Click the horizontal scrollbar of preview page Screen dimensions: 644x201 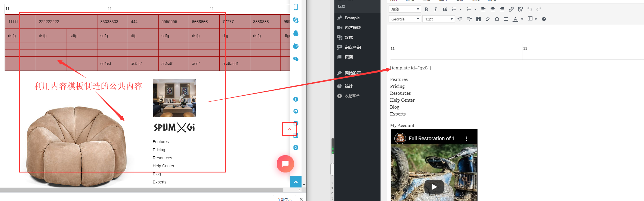click(142, 190)
